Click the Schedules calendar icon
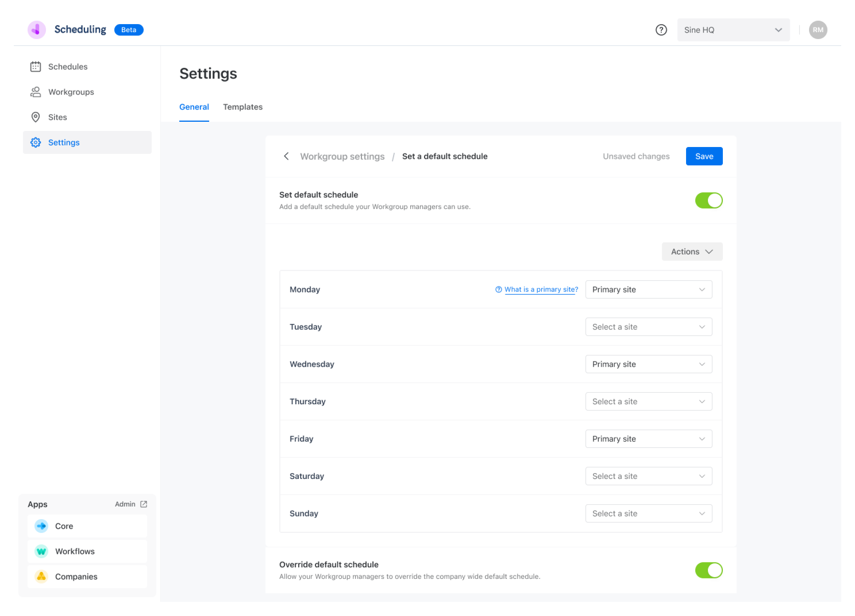Viewport: 855px width, 616px height. tap(36, 67)
